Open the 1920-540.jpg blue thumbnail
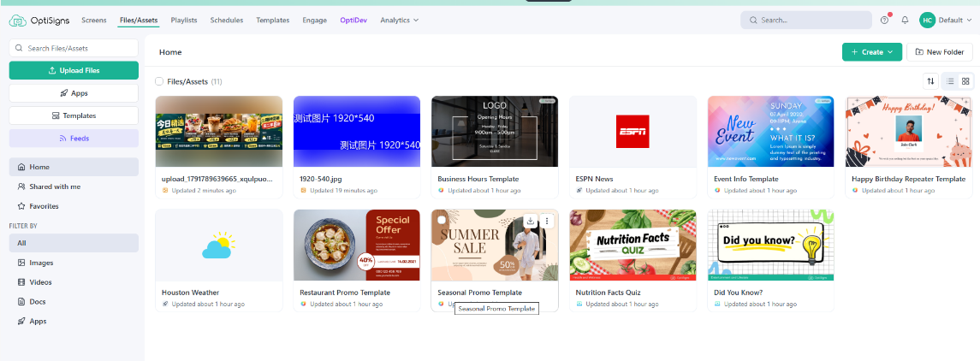 point(357,131)
